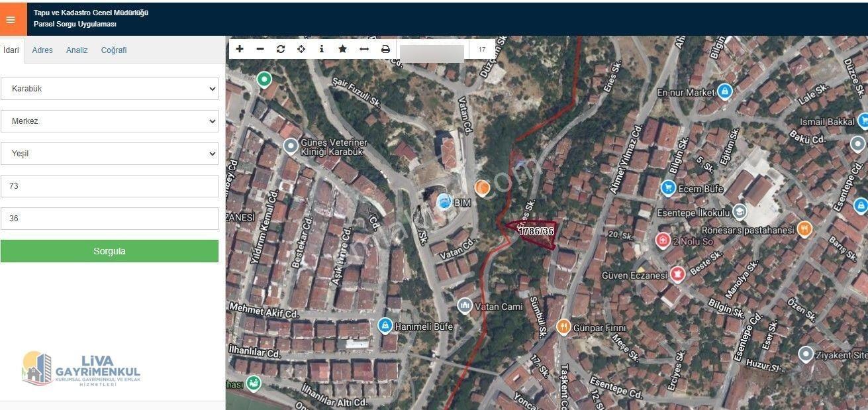The image size is (868, 410).
Task: Click the Güven Eczanesi pharmacy marker
Action: pyautogui.click(x=677, y=274)
